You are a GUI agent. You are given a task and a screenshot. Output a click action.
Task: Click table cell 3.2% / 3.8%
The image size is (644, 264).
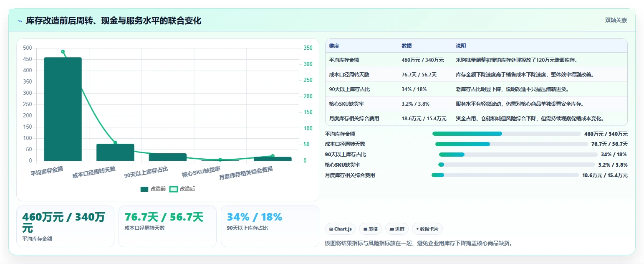click(415, 104)
